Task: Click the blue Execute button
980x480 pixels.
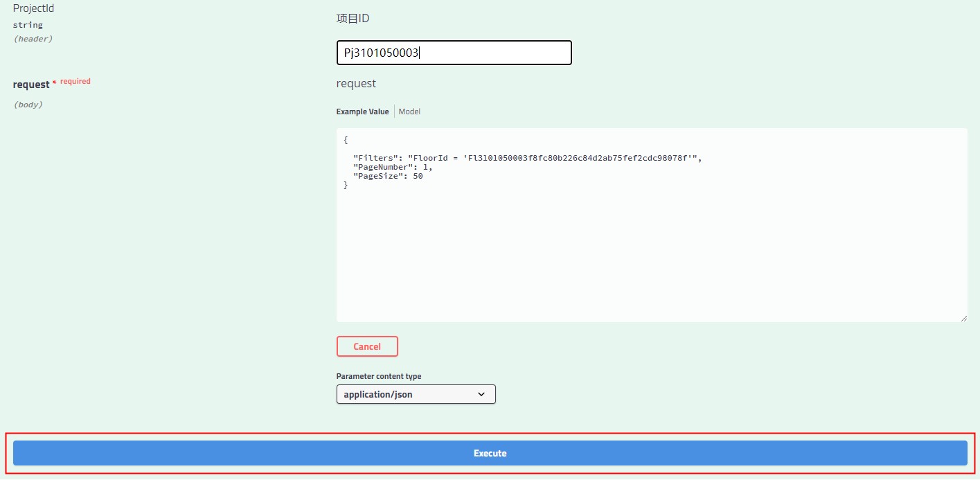Action: point(490,453)
